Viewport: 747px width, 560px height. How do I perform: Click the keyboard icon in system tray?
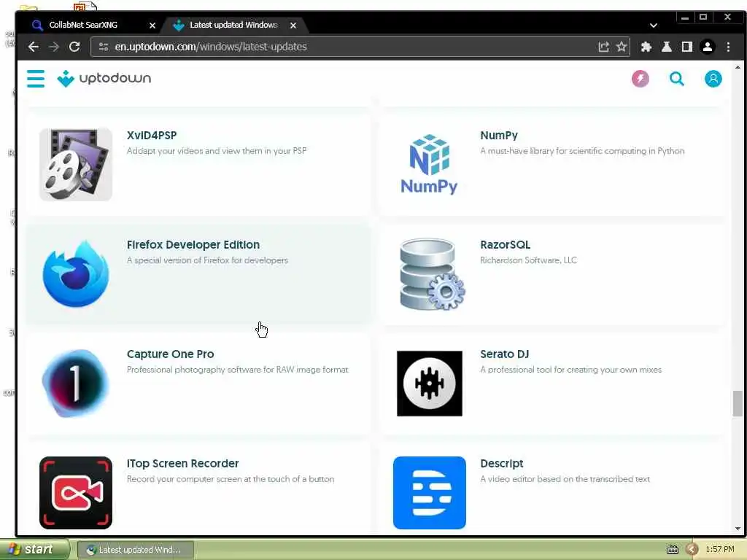pyautogui.click(x=672, y=550)
